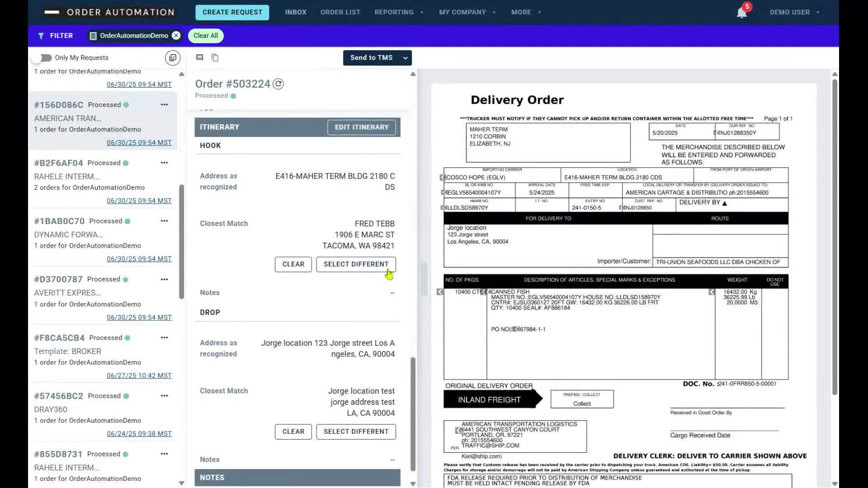Open the Reporting dropdown menu
This screenshot has width=868, height=488.
(x=399, y=12)
